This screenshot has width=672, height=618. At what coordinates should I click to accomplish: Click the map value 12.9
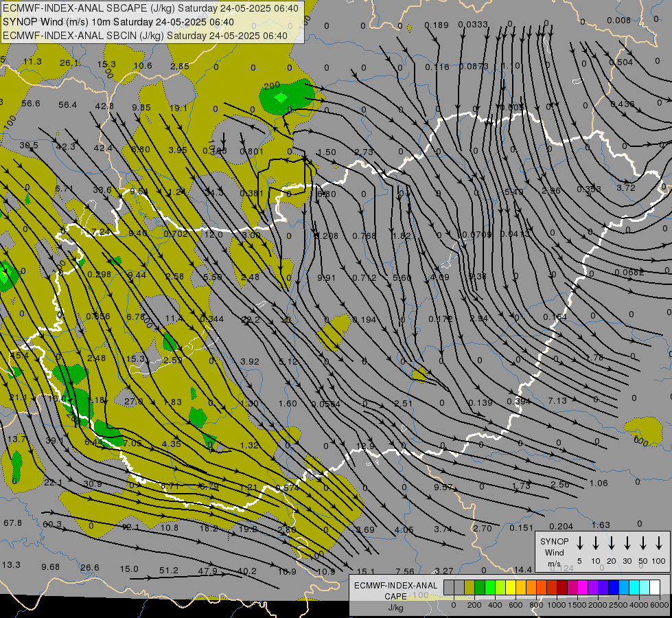pyautogui.click(x=366, y=446)
